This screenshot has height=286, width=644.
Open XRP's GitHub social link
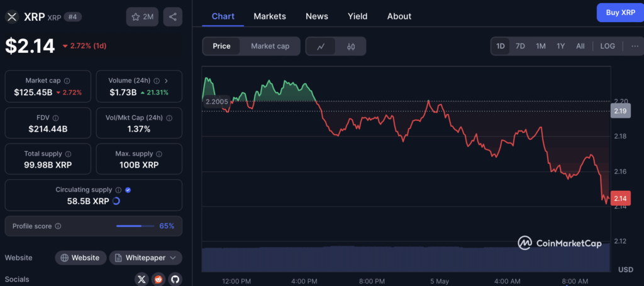pyautogui.click(x=175, y=280)
